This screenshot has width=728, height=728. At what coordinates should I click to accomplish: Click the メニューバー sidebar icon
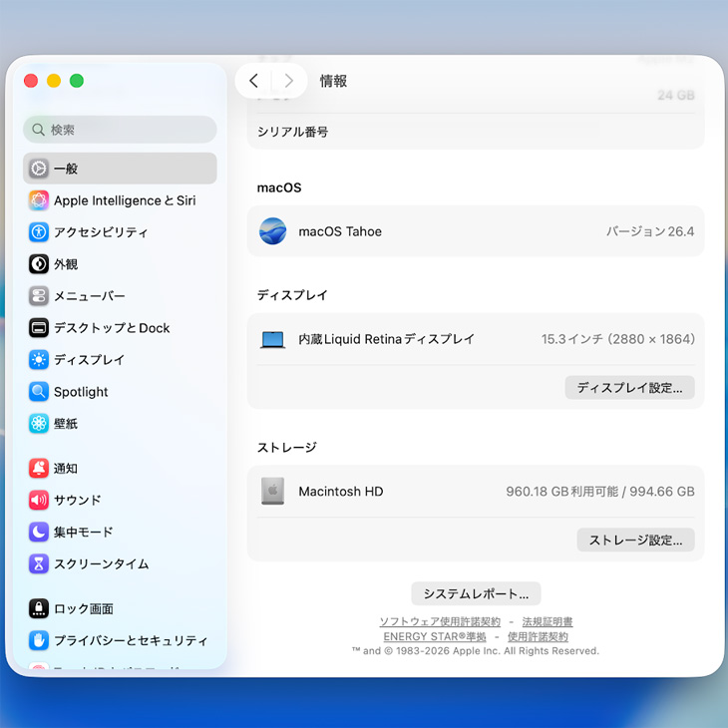click(39, 296)
